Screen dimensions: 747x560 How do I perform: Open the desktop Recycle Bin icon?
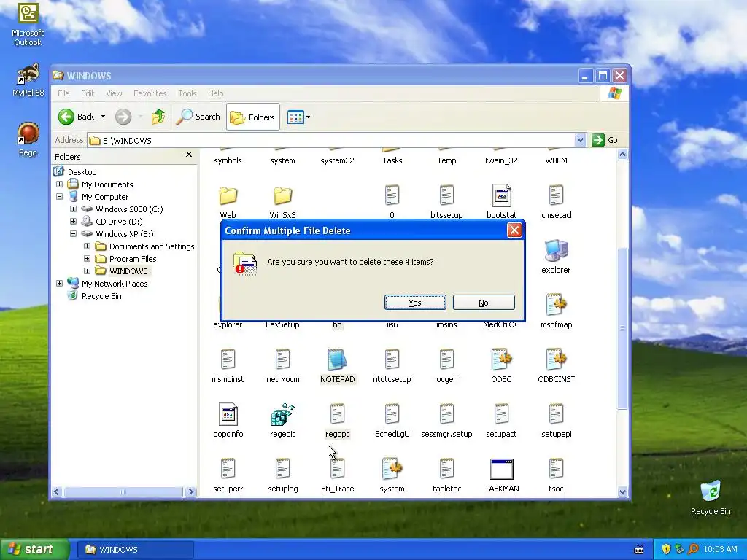click(711, 497)
